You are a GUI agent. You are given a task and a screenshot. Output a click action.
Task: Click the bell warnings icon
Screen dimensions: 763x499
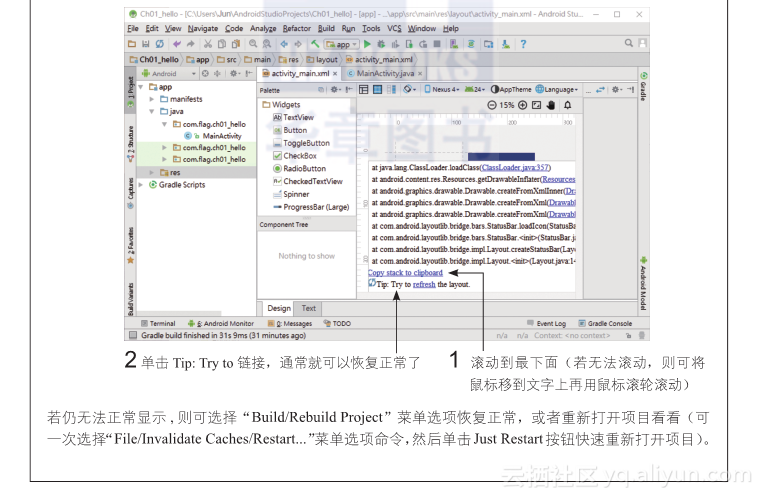click(x=567, y=105)
